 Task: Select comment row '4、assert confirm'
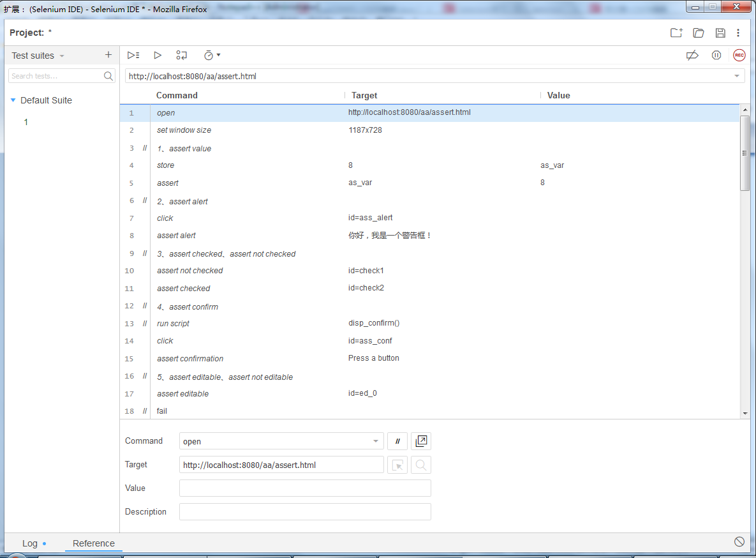pos(429,306)
